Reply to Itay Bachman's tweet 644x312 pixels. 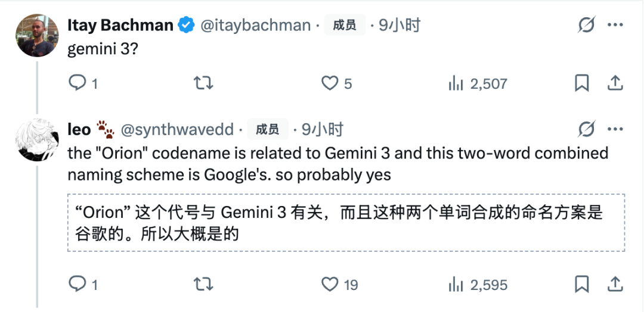tap(78, 83)
